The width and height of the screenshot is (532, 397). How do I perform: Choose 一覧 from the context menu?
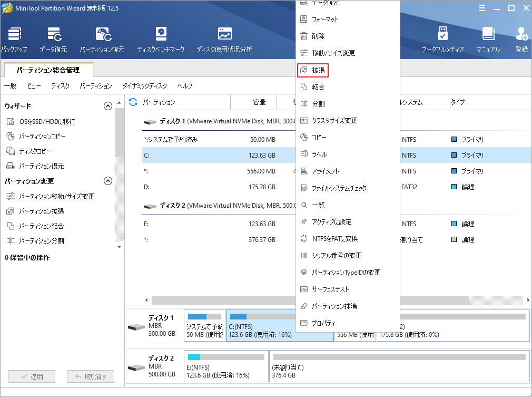[x=348, y=205]
